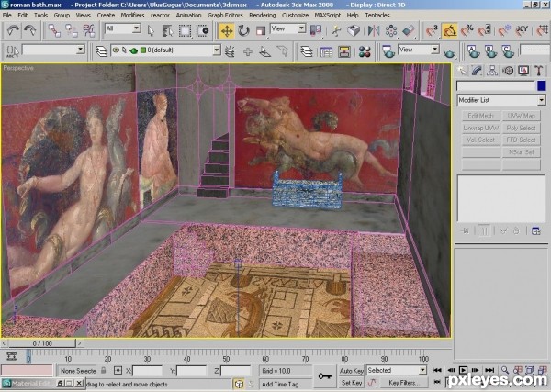Viewport: 551px width, 392px height.
Task: Click the Mirror tool icon
Action: (374, 31)
